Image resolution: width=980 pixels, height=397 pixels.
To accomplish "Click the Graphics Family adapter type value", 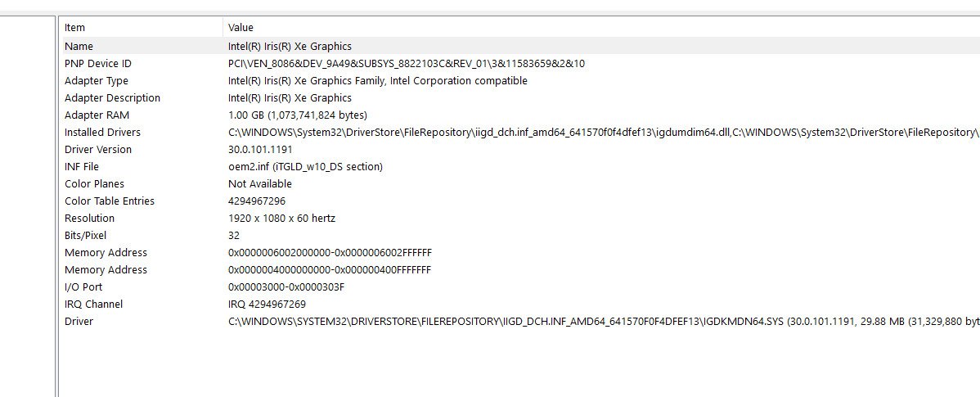I will (377, 81).
